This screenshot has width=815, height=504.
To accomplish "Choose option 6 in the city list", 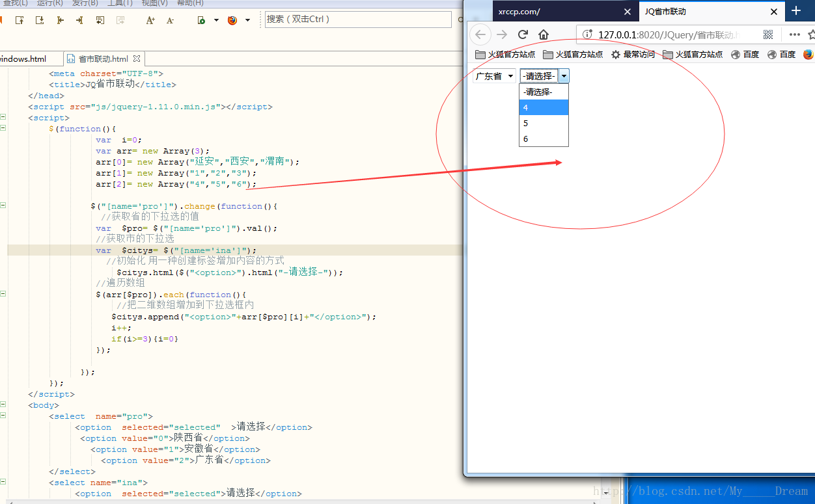I will [x=544, y=139].
